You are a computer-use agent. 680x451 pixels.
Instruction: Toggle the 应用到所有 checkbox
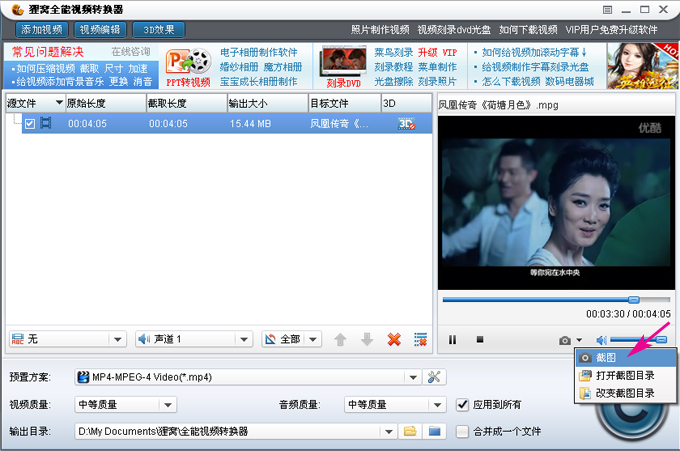(x=463, y=405)
